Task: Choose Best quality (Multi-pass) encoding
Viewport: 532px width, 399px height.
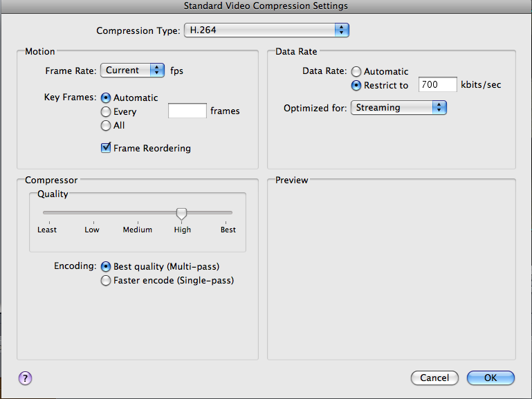Action: tap(106, 267)
